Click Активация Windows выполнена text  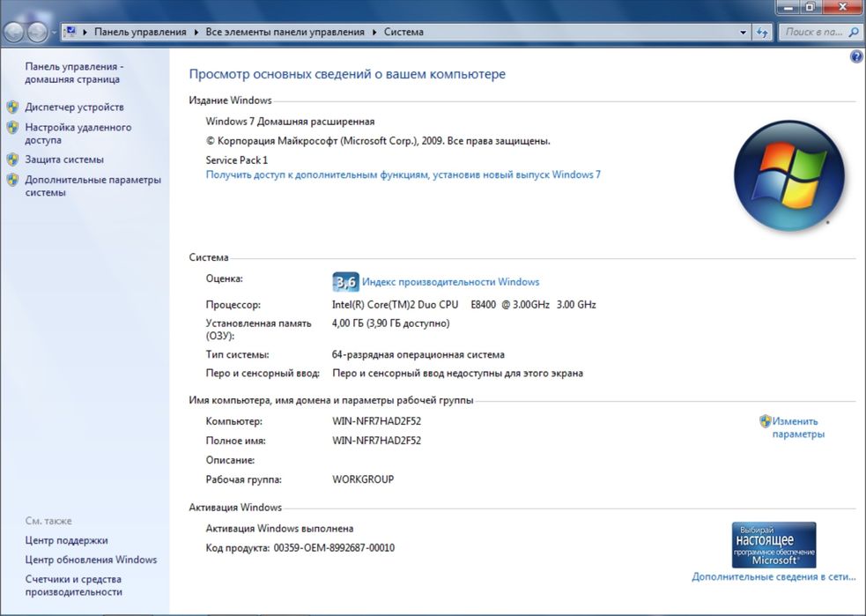click(279, 529)
